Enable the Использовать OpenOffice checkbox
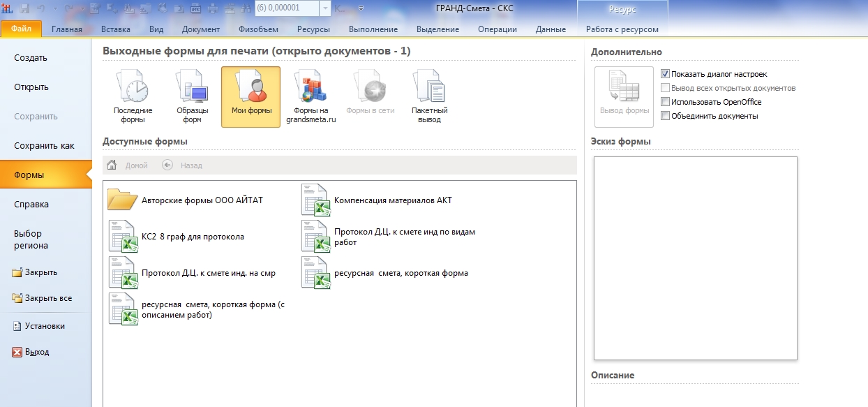The image size is (868, 407). click(665, 102)
